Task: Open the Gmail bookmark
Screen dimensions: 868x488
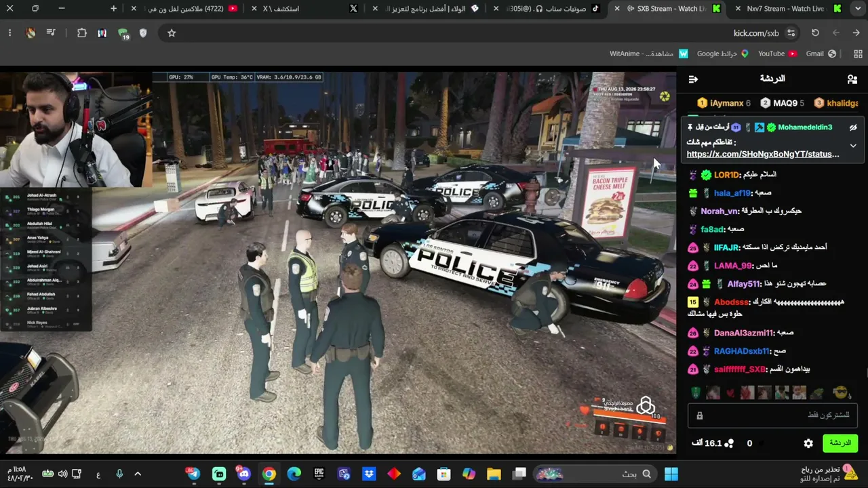Action: [821, 54]
